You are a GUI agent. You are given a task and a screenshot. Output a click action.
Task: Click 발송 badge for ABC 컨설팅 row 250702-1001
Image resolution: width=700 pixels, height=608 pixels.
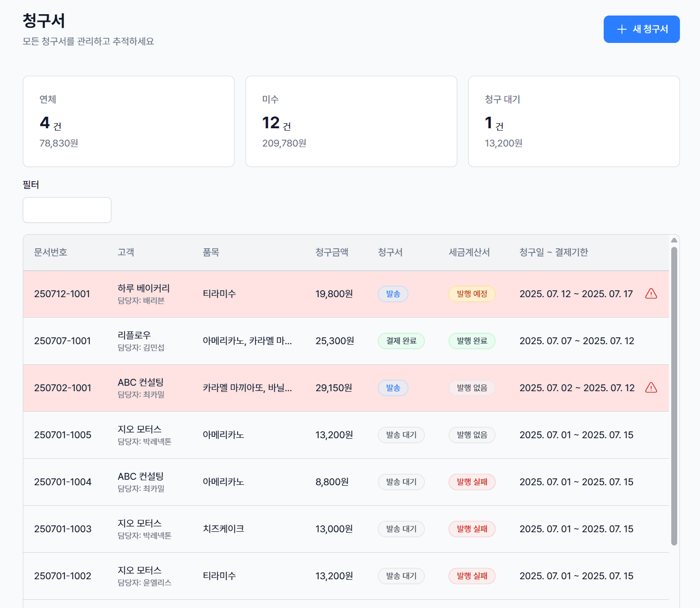coord(393,388)
